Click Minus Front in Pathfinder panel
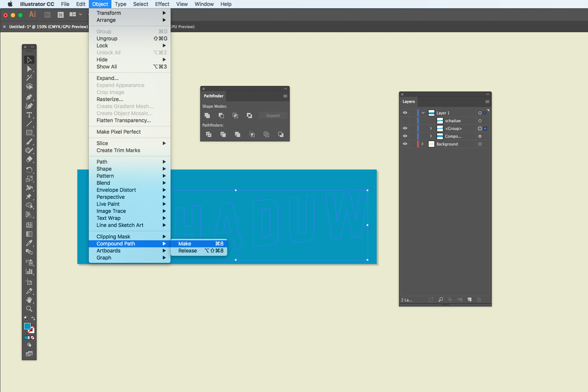Viewport: 588px width, 392px height. coord(221,116)
